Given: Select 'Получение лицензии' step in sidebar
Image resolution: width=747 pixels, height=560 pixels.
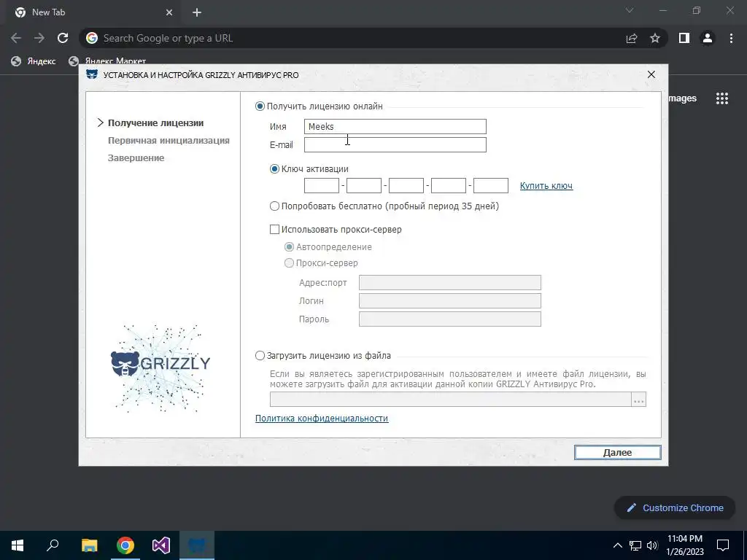Looking at the screenshot, I should pos(156,122).
